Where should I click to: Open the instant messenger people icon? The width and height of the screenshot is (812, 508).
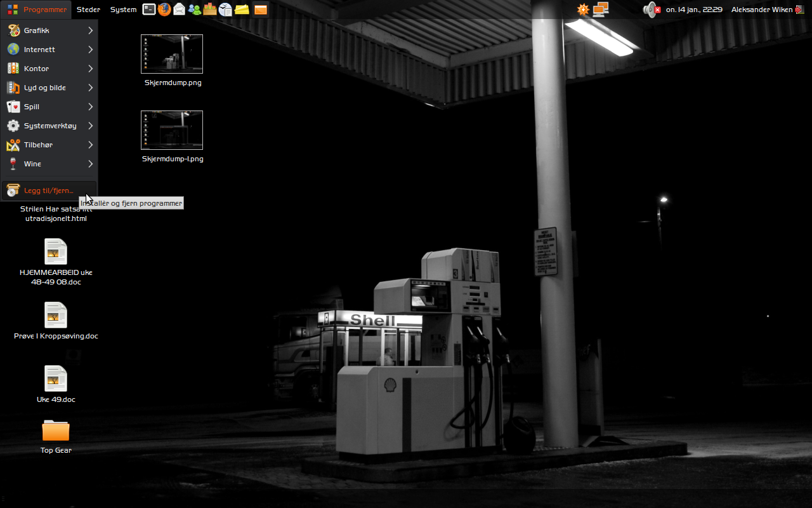click(x=195, y=10)
